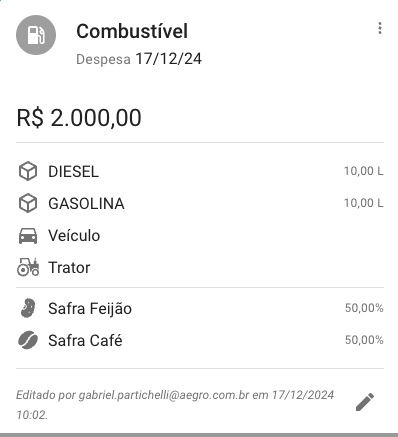
Task: Click the tractor icon beside Trator
Action: coord(28,267)
